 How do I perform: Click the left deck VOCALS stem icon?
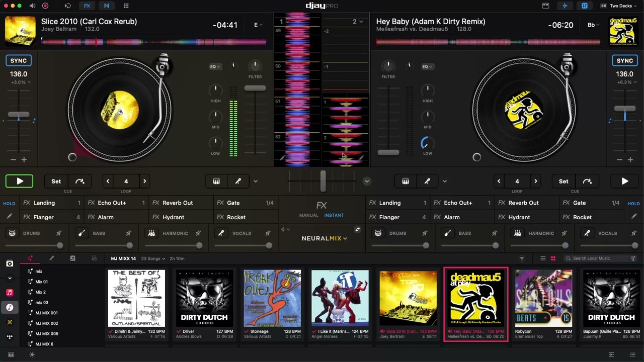[x=220, y=233]
